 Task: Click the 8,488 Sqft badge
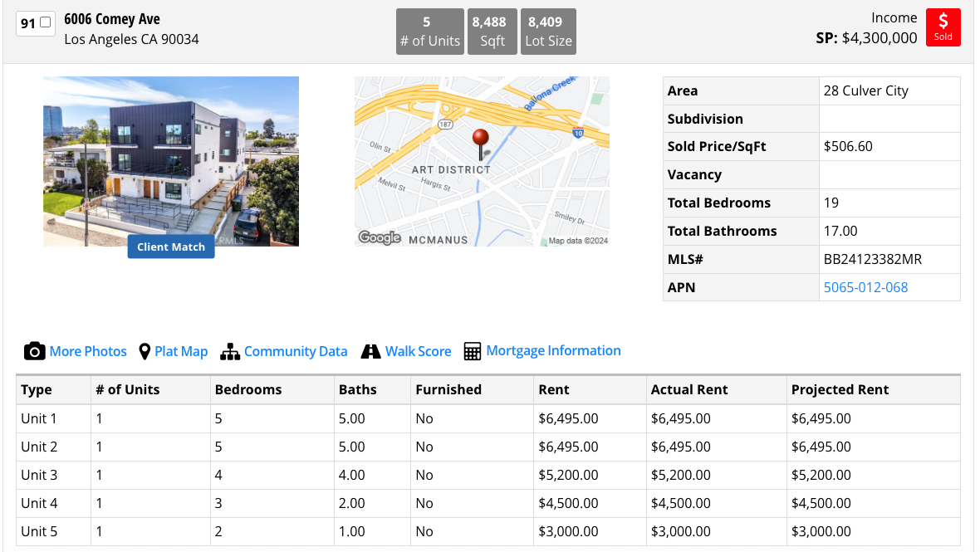tap(492, 32)
